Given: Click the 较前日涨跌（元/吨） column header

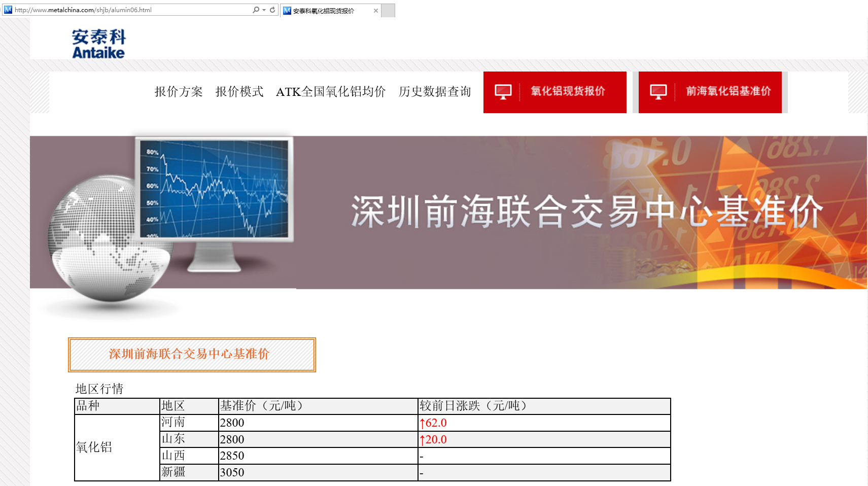Looking at the screenshot, I should coord(544,406).
